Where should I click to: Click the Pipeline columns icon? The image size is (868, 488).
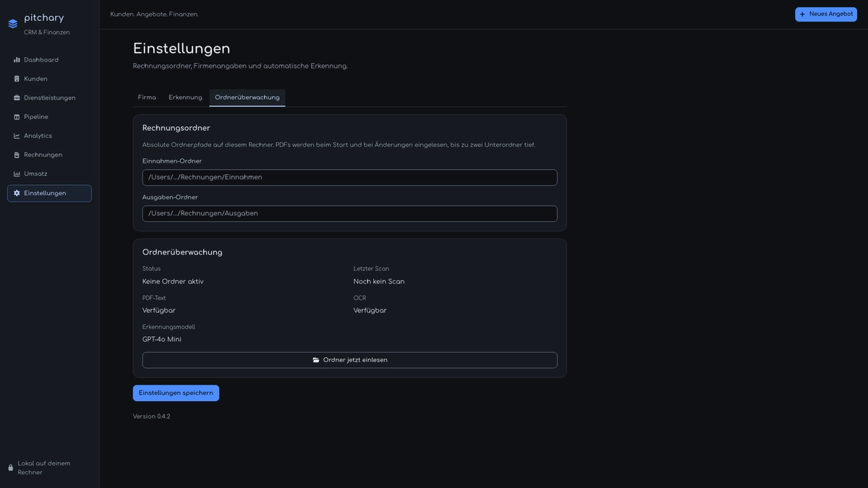click(x=17, y=117)
